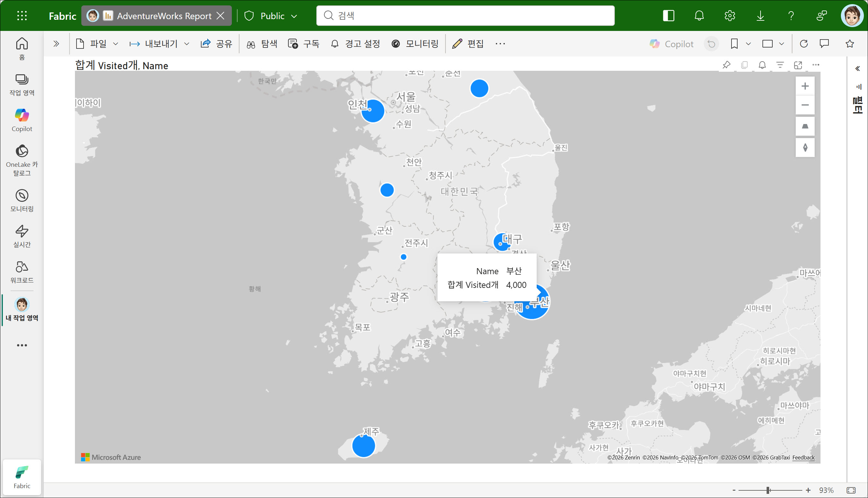Add report to favorites star

tap(850, 44)
